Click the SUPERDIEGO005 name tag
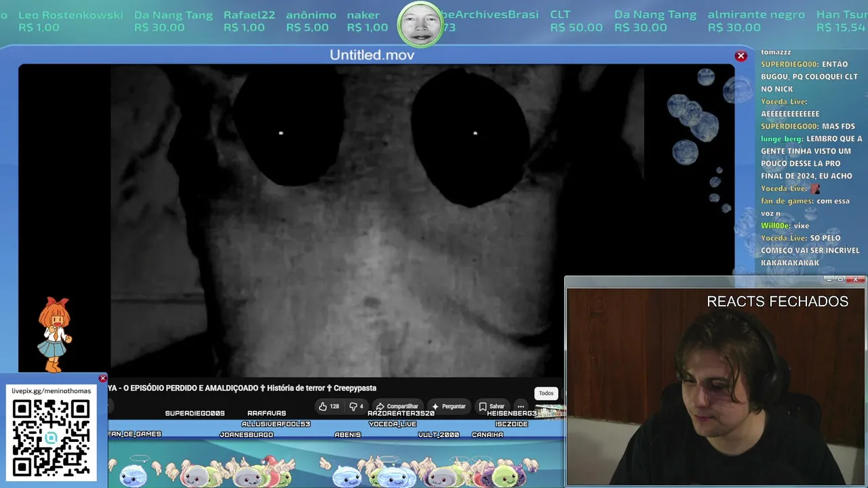Viewport: 868px width, 488px height. (195, 413)
